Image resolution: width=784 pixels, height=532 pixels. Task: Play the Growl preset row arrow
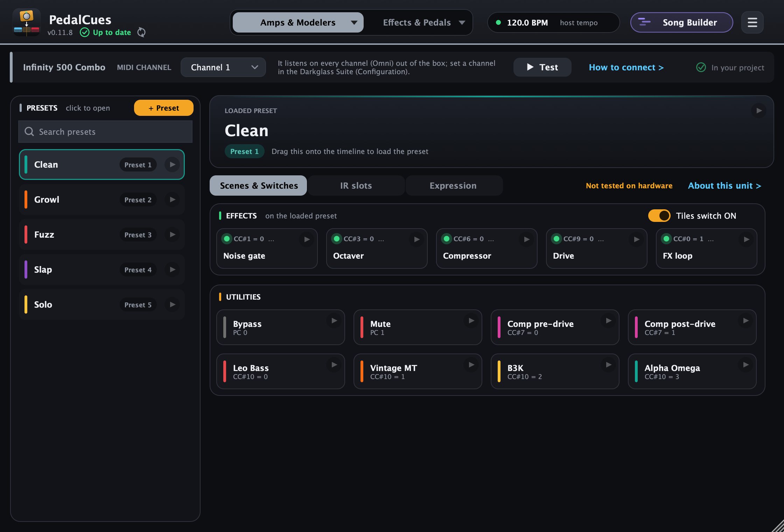tap(172, 199)
